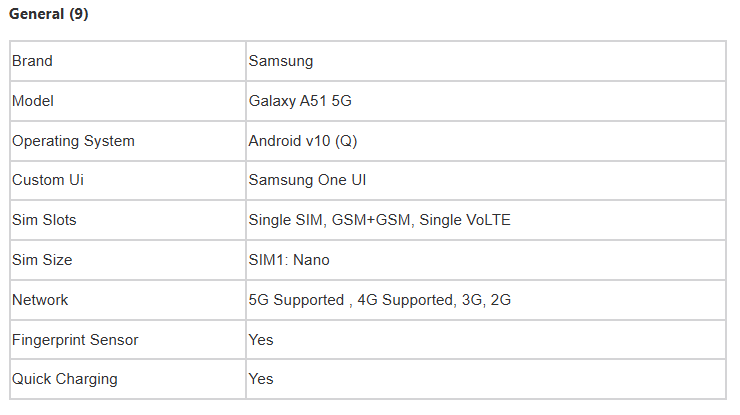740x415 pixels.
Task: Select the Fingerprint Sensor label
Action: [75, 340]
